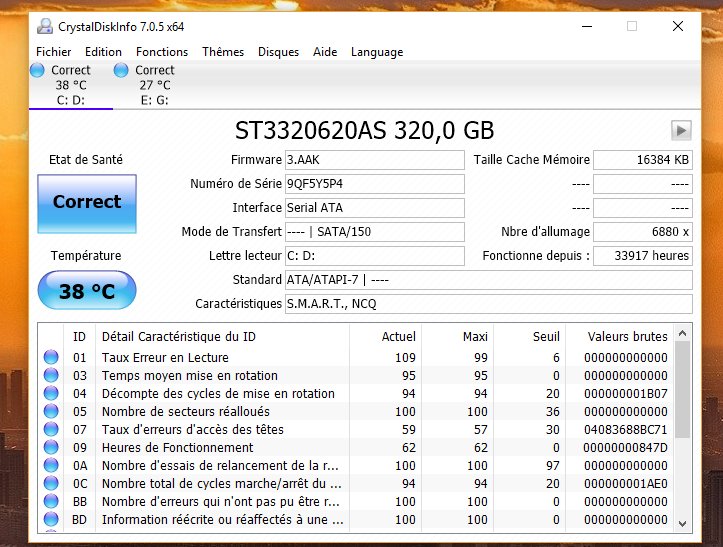
Task: Click the Actuel column header
Action: point(385,336)
